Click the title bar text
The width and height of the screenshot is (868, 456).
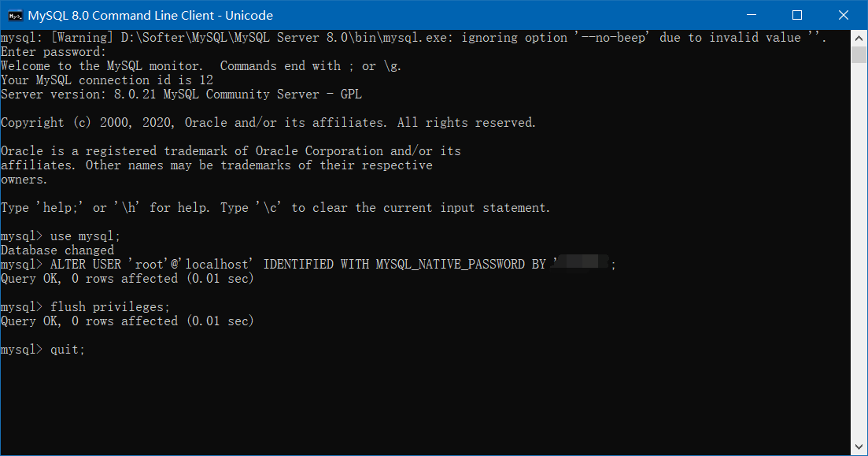pyautogui.click(x=150, y=15)
